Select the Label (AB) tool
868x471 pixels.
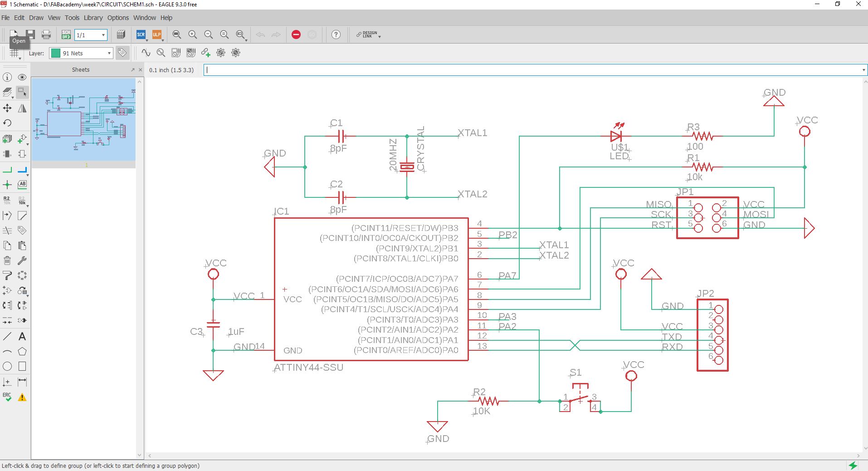22,185
